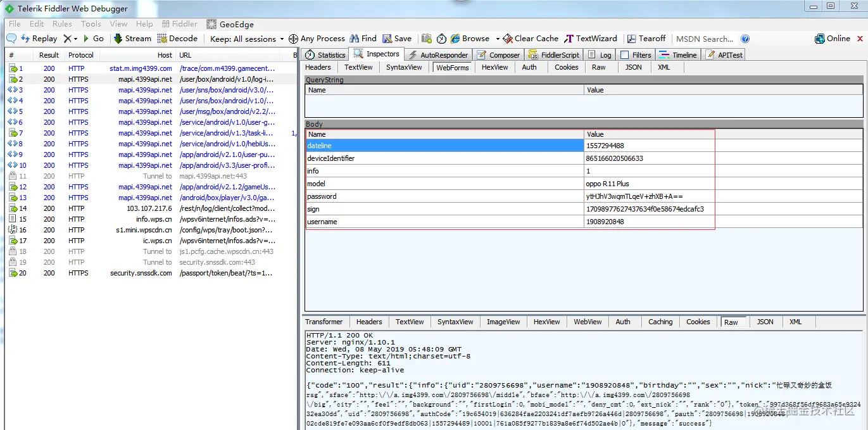This screenshot has height=430, width=868.
Task: Open the GeoEdge menu
Action: click(230, 24)
